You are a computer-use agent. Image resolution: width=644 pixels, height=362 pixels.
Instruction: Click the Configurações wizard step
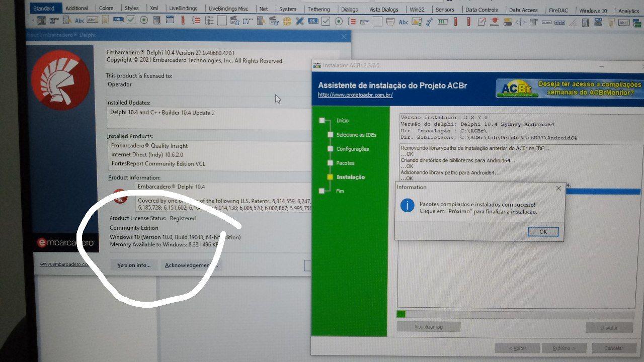[x=353, y=149]
